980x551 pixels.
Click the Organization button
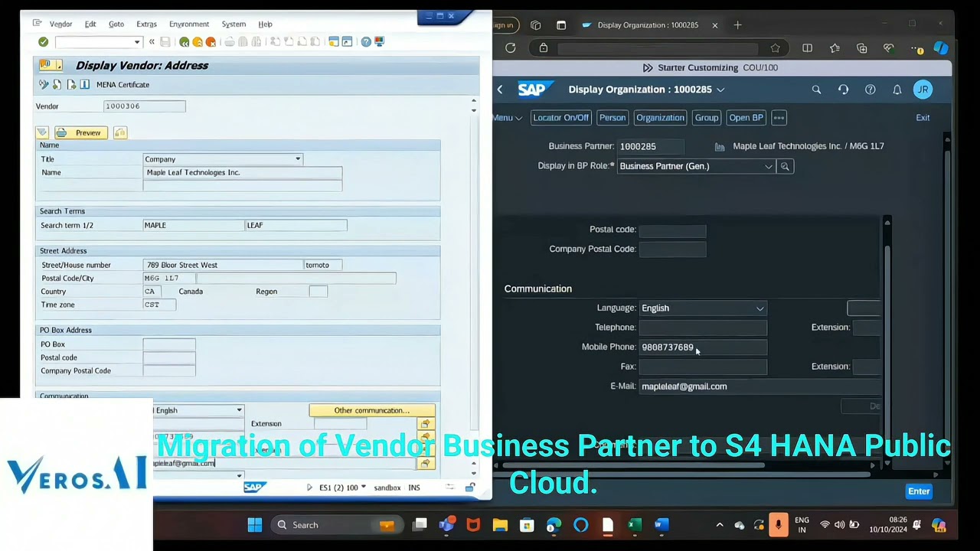pos(660,118)
